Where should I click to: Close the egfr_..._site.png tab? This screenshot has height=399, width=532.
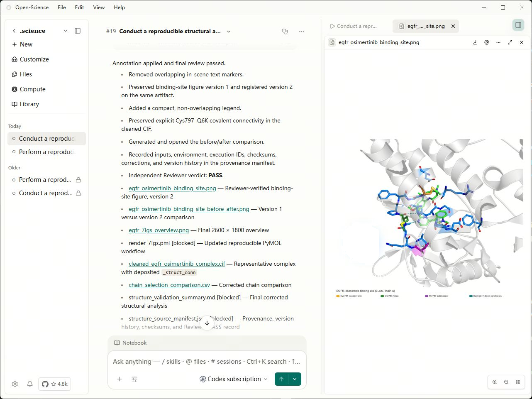(453, 26)
